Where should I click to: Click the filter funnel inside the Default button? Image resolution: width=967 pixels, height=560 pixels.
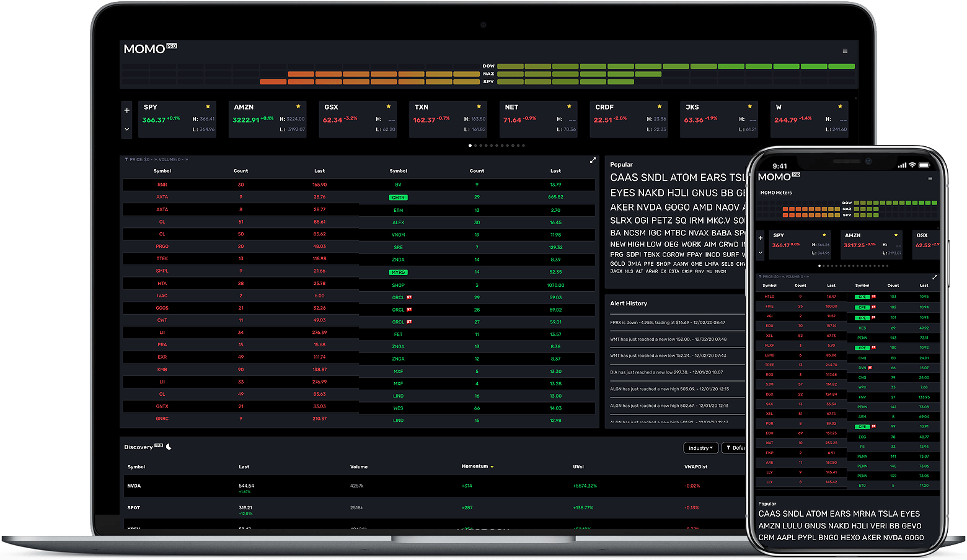pos(730,448)
